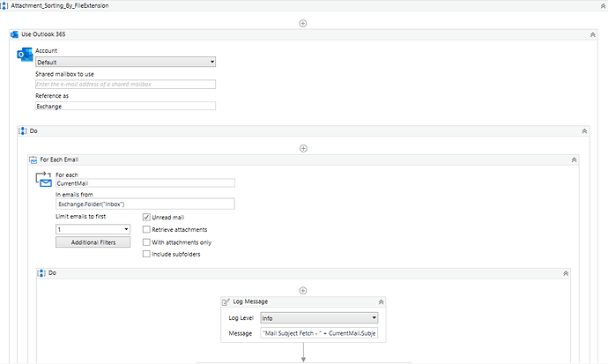Click the Additional Filters button

point(93,242)
